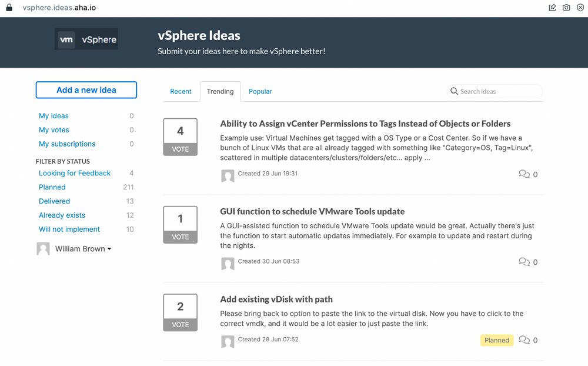Click the Planned count 211
The height and width of the screenshot is (366, 588).
pyautogui.click(x=128, y=187)
